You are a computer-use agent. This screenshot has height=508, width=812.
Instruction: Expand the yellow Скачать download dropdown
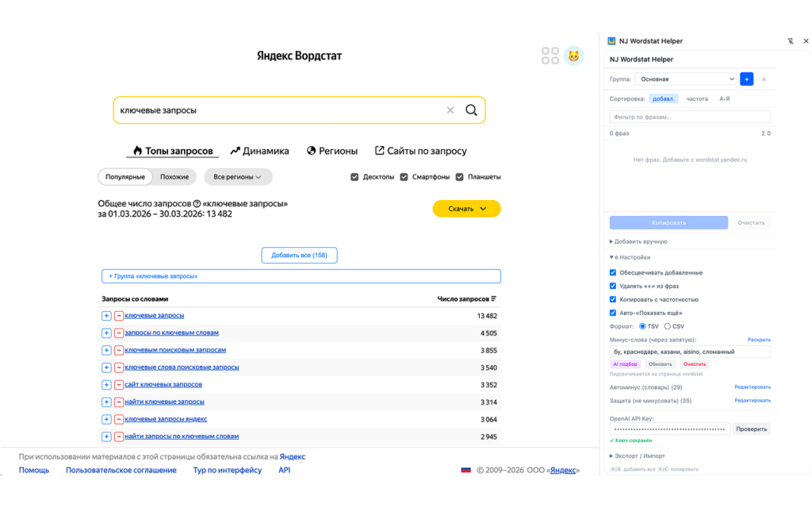pyautogui.click(x=466, y=209)
